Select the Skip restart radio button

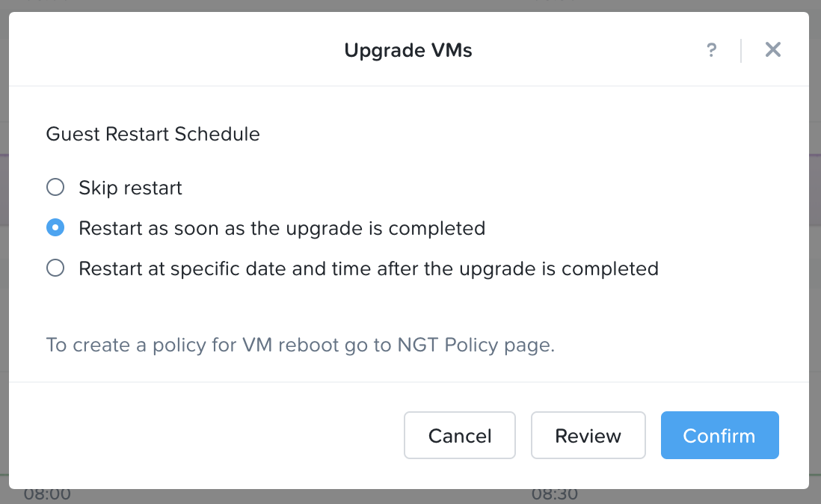[55, 188]
